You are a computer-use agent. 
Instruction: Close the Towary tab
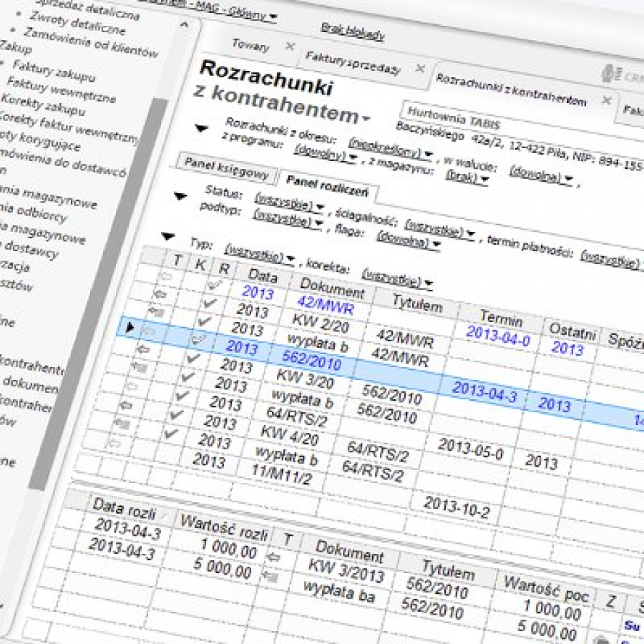(x=290, y=47)
